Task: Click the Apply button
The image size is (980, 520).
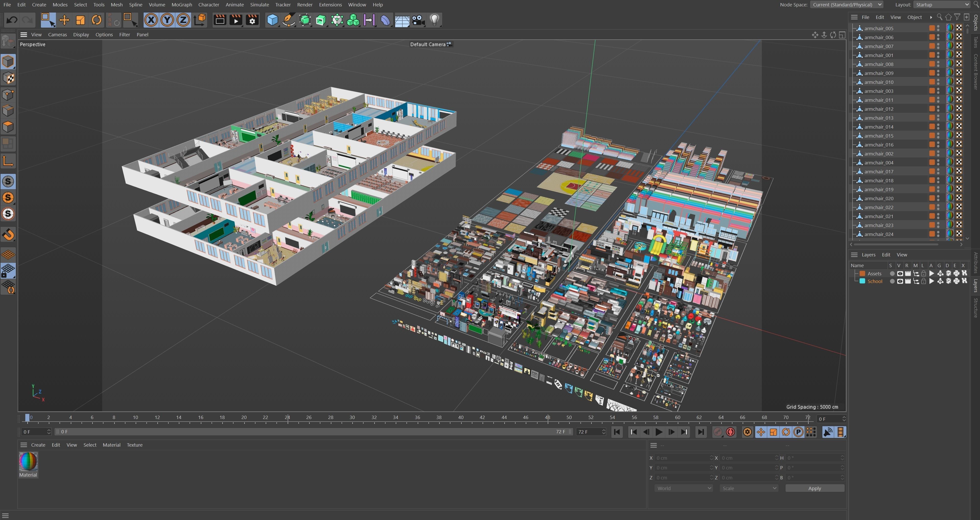Action: pyautogui.click(x=814, y=488)
